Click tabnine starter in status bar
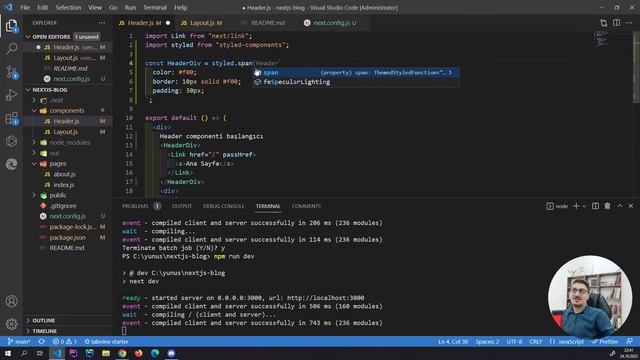The width and height of the screenshot is (640, 360). pyautogui.click(x=106, y=342)
